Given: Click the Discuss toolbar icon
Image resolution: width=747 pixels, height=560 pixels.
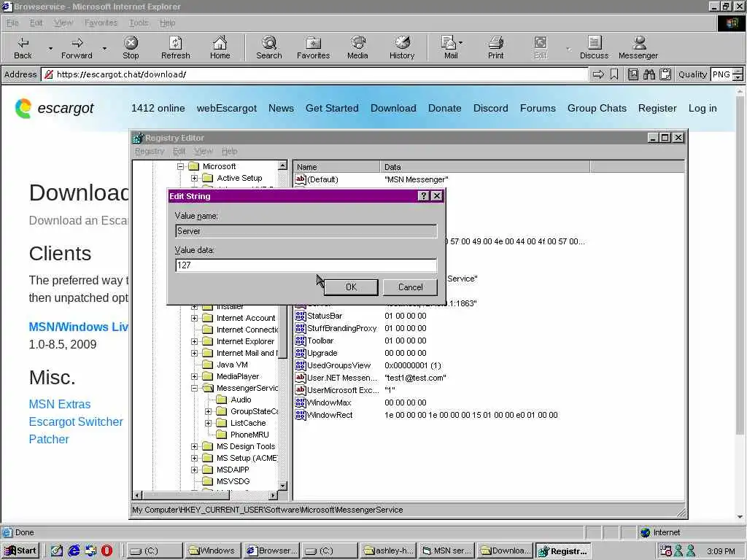Looking at the screenshot, I should [594, 47].
